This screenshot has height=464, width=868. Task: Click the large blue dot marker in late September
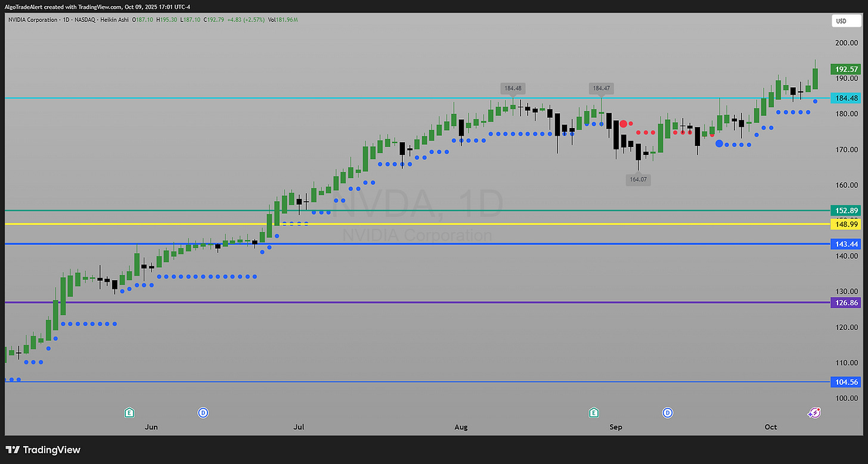coord(720,144)
